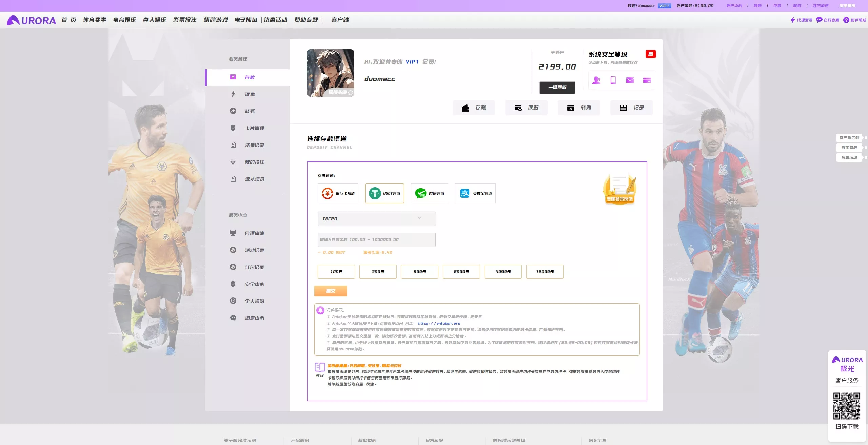Open 彩票投注 in the main navigation
The height and width of the screenshot is (445, 868).
(185, 20)
